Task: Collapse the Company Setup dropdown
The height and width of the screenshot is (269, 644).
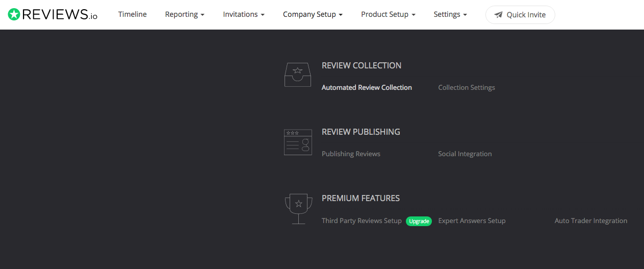Action: (313, 14)
